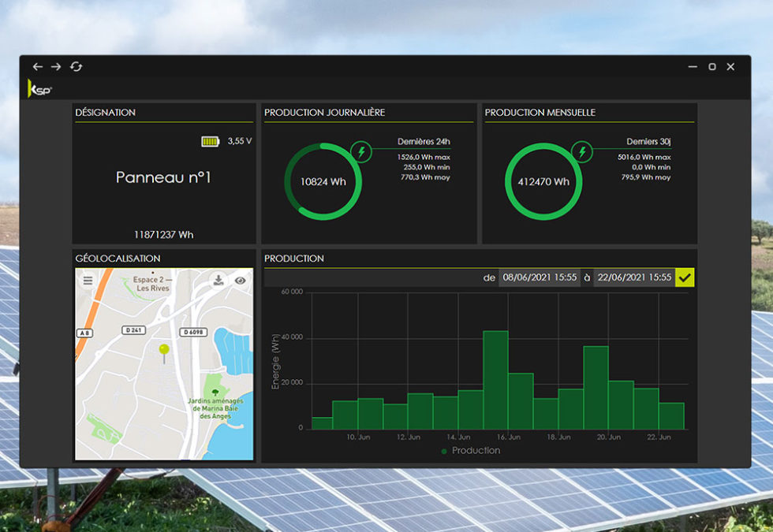Click the A 8 highway label on map
773x532 pixels.
click(84, 333)
